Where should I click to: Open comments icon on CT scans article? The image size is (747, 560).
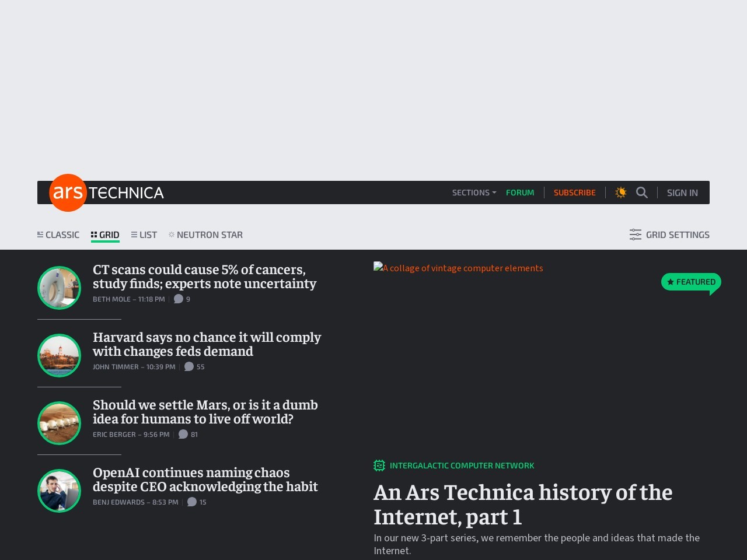(179, 299)
